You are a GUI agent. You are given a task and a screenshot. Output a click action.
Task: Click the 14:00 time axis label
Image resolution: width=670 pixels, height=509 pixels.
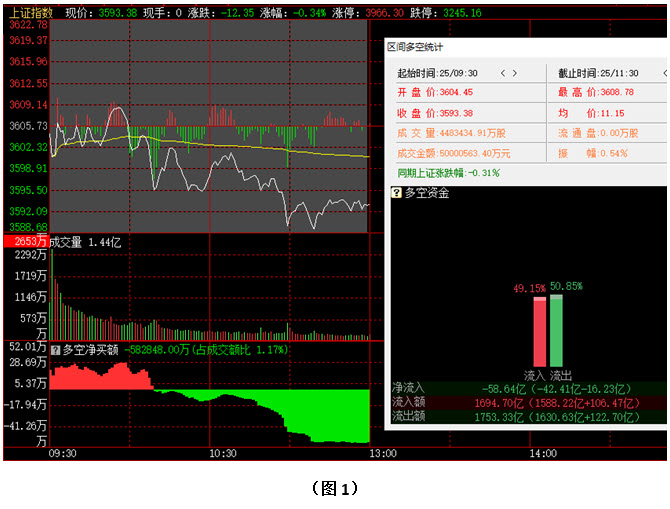point(543,453)
